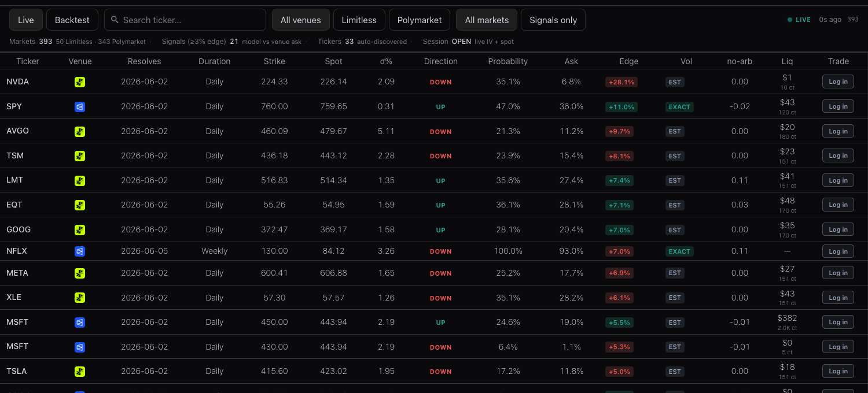
Task: Click Log in button for TSM row
Action: pos(838,155)
